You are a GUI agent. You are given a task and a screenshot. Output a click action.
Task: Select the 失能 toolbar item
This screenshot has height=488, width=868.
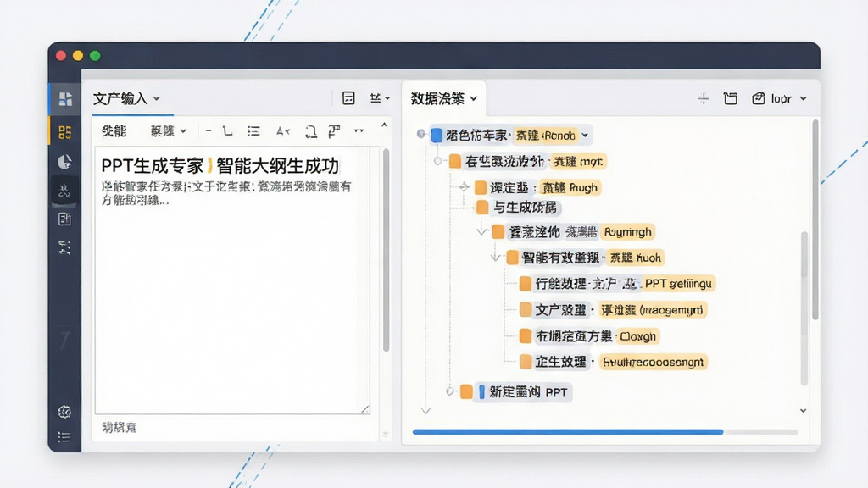[114, 131]
